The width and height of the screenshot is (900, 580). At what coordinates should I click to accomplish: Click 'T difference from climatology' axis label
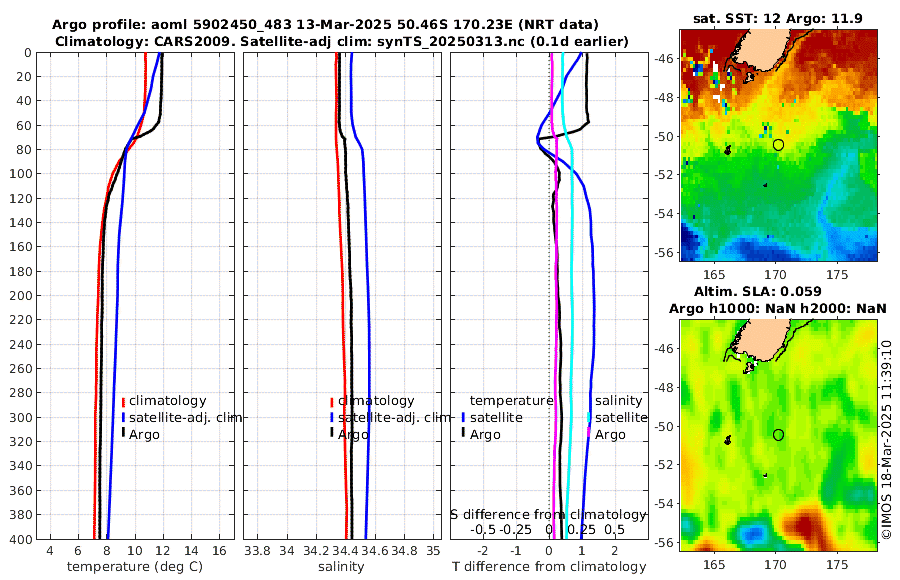[549, 567]
